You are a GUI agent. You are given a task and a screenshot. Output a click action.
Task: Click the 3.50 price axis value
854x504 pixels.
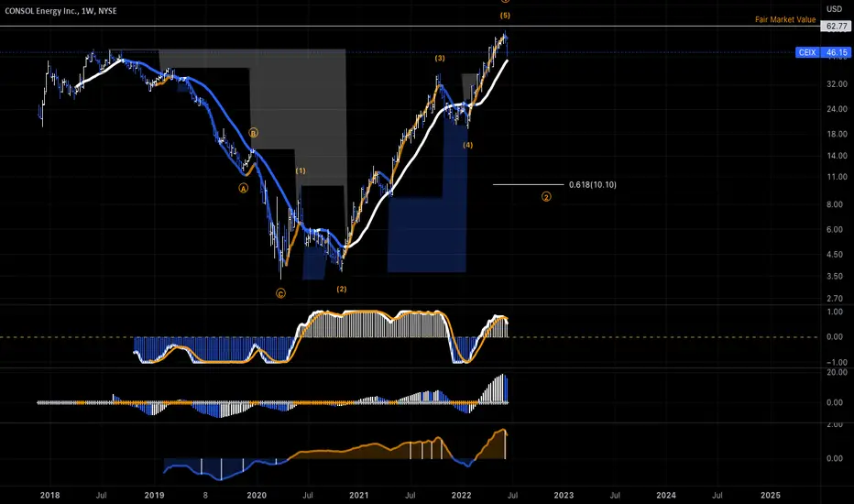coord(835,276)
